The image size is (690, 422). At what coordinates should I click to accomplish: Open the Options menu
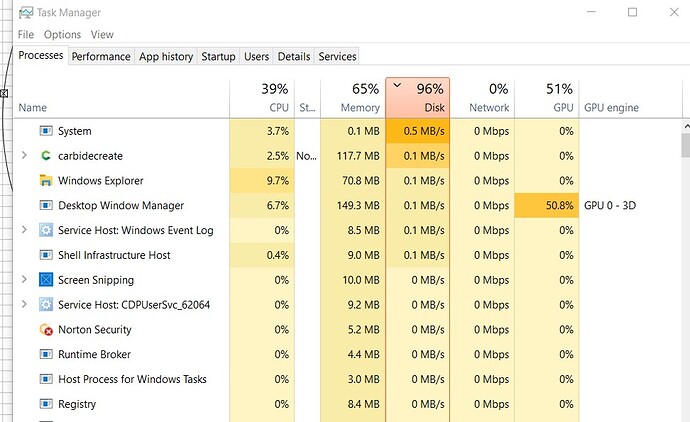(x=62, y=34)
